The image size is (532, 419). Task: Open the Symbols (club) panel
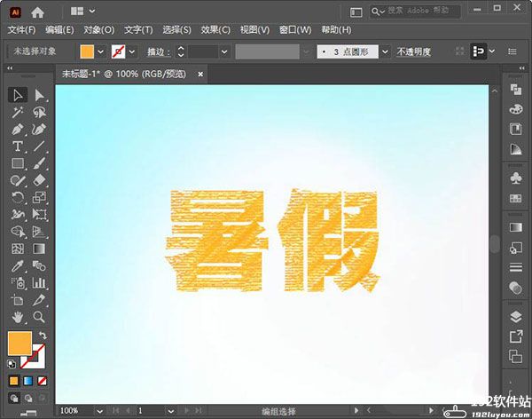[x=516, y=178]
